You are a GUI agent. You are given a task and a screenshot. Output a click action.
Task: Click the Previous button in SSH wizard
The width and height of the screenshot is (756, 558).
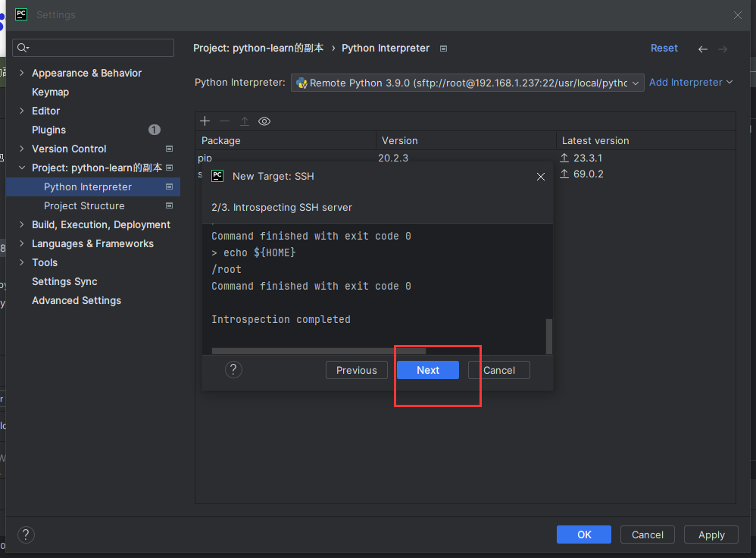click(357, 370)
